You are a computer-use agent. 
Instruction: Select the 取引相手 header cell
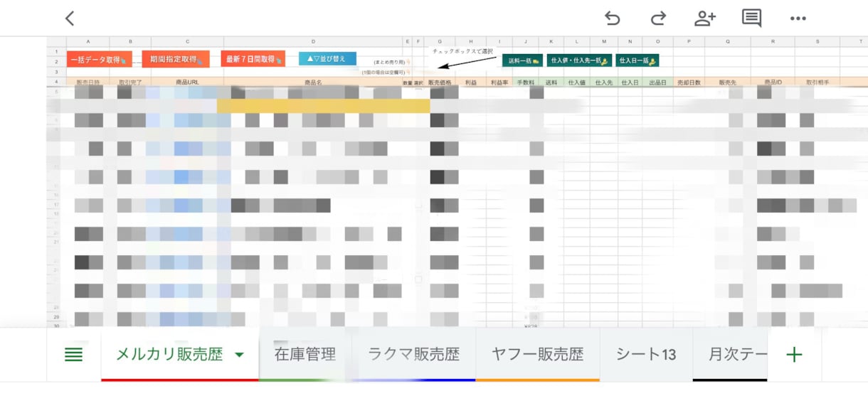tap(817, 82)
